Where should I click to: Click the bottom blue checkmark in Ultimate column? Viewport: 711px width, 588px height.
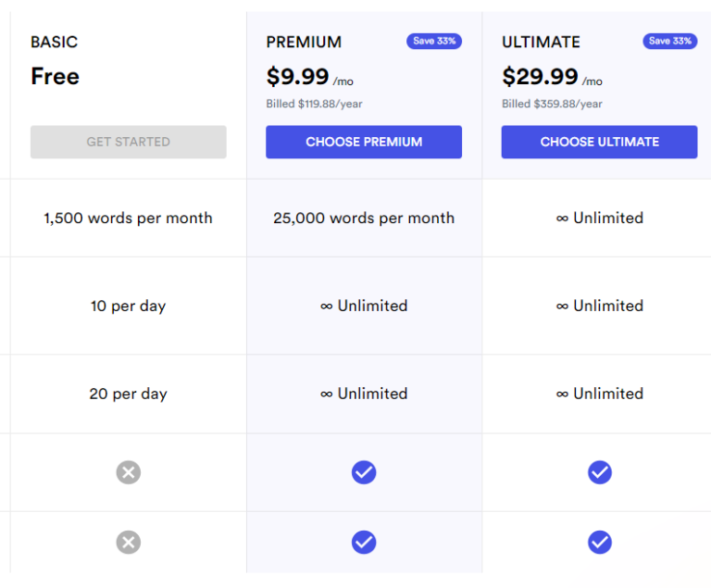600,542
